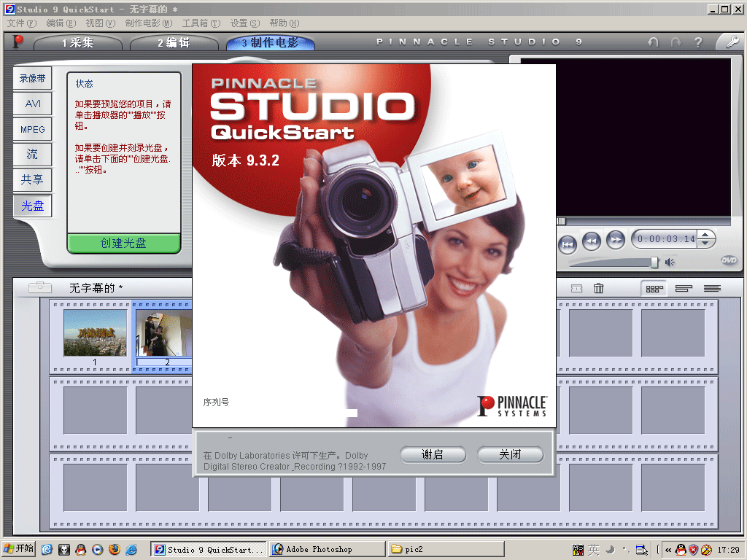Click the 关闭 button in the about dialog

coord(510,455)
